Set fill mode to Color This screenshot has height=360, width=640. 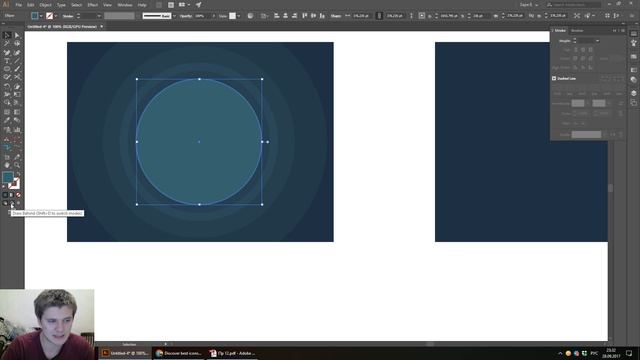coord(5,195)
